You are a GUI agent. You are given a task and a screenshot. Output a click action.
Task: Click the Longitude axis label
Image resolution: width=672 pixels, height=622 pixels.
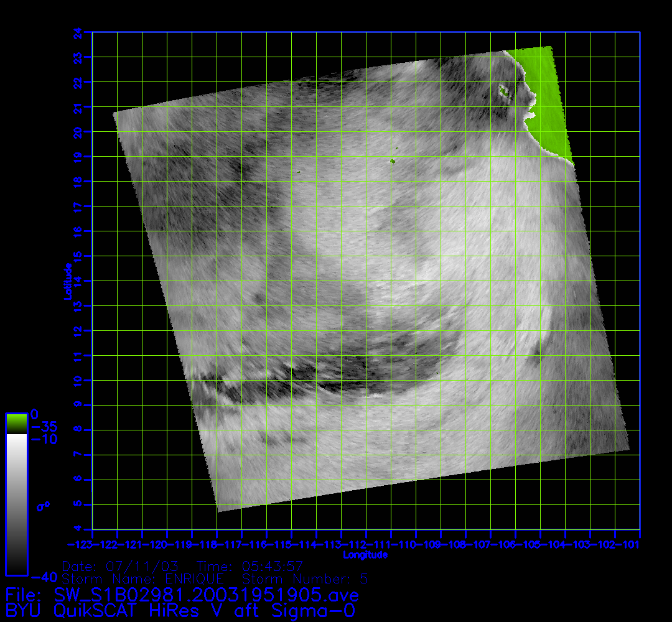366,555
